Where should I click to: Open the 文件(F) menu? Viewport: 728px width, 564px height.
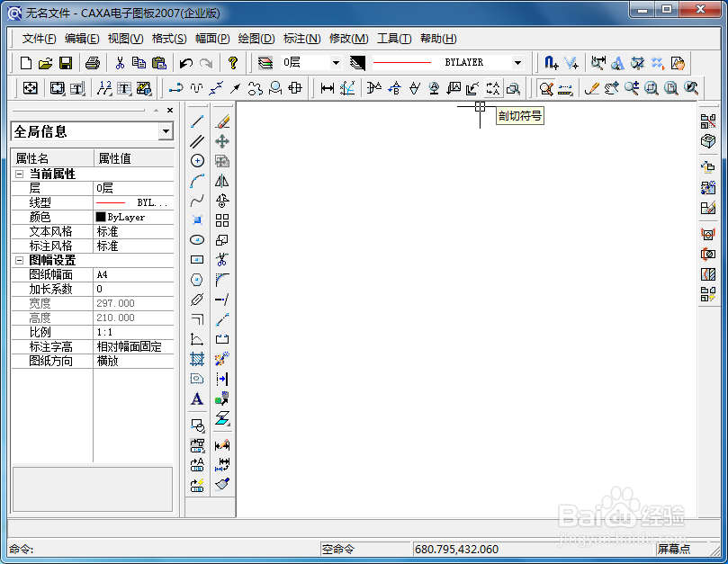point(40,39)
